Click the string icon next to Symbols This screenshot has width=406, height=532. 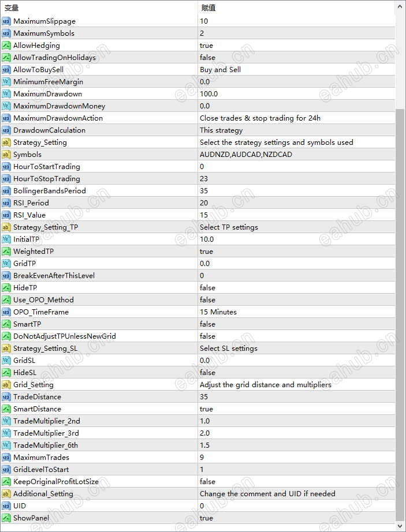click(x=6, y=155)
